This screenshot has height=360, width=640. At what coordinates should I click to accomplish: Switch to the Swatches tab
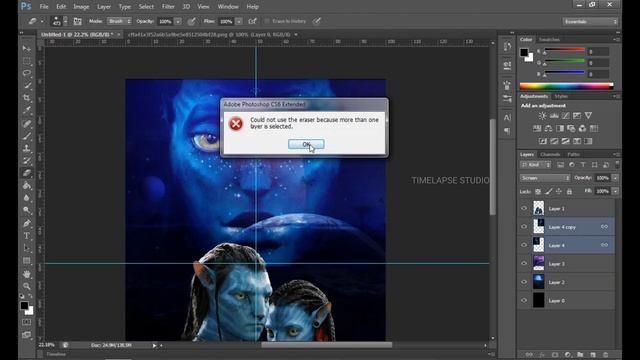pos(549,40)
